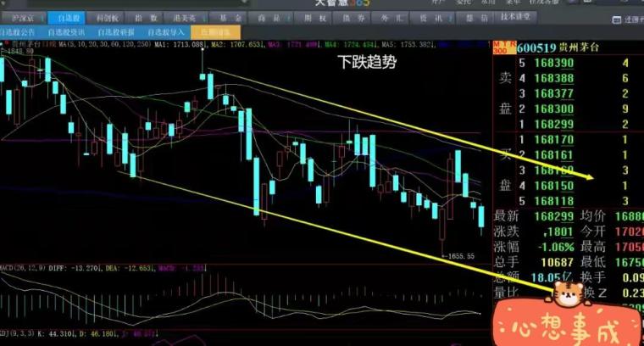Image resolution: width=644 pixels, height=346 pixels.
Task: Open 自选股公告 announcements sub-tab
Action: (20, 31)
